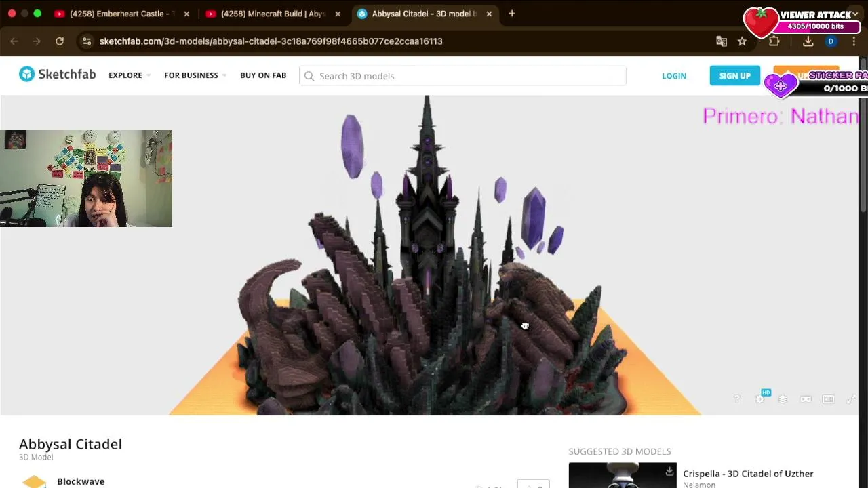Open the browser downloads icon
The width and height of the screenshot is (868, 488).
click(808, 41)
